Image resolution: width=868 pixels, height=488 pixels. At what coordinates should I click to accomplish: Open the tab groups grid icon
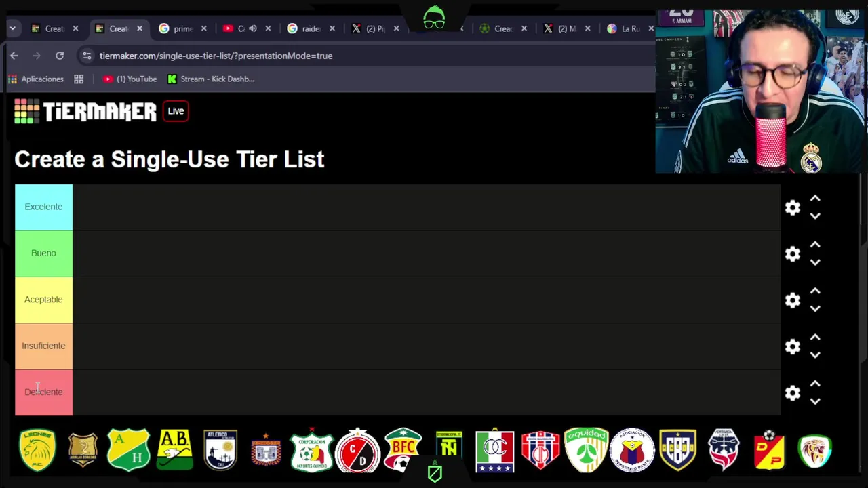79,79
